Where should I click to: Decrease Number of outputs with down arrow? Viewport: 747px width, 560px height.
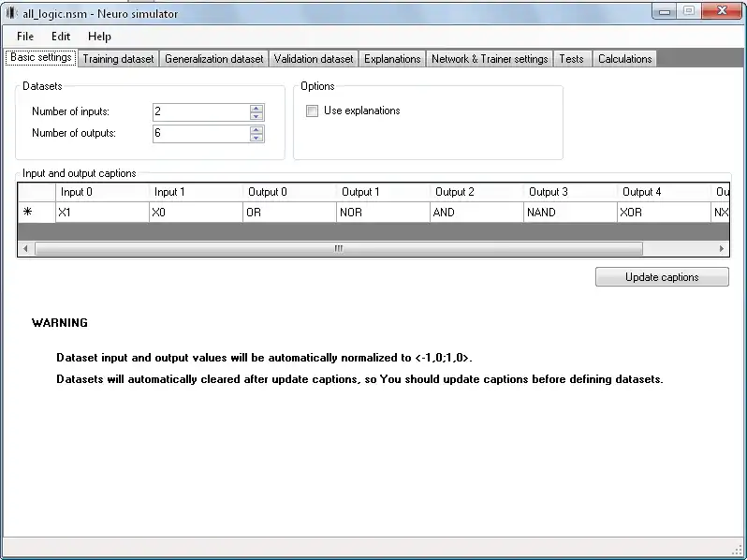[x=256, y=138]
